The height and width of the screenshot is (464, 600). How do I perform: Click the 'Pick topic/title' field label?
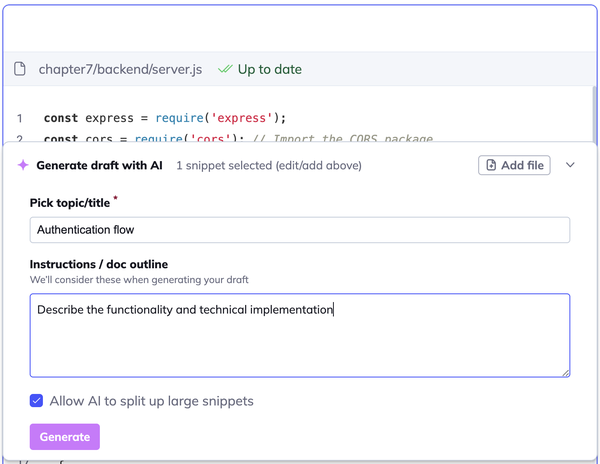pos(70,203)
